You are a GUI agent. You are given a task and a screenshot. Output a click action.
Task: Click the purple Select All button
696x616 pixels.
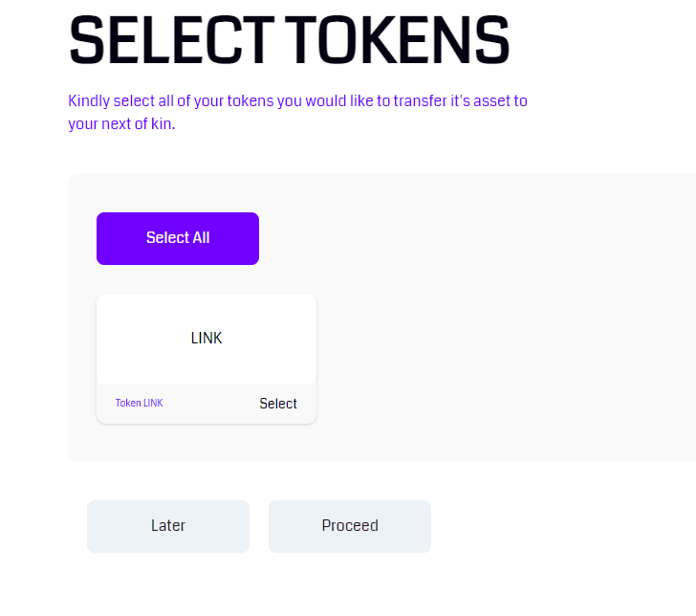point(178,238)
